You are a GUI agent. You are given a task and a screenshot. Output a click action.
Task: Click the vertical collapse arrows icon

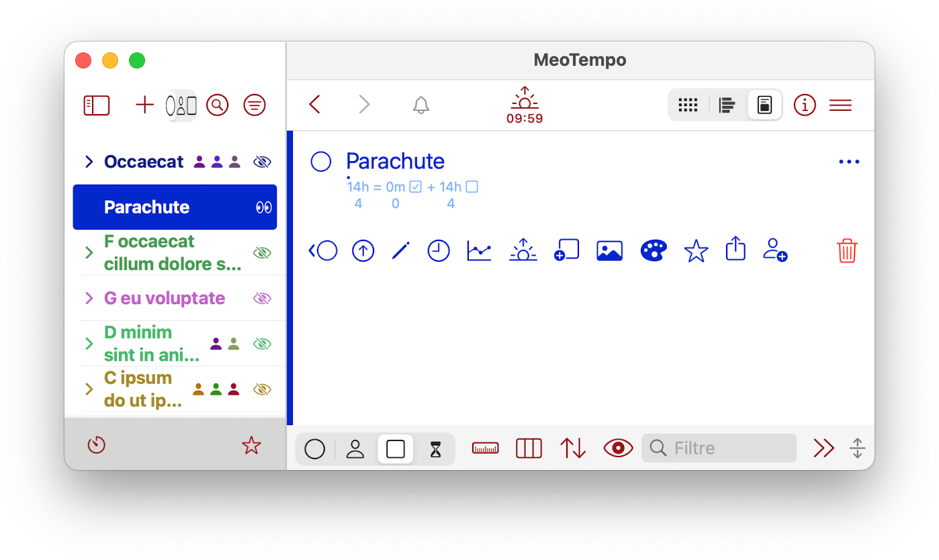(x=858, y=448)
